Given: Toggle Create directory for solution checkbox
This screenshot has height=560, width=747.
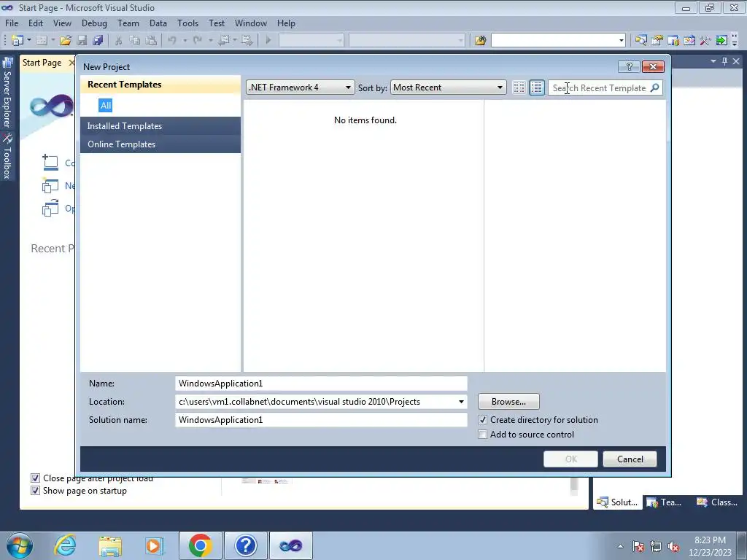Looking at the screenshot, I should point(483,420).
